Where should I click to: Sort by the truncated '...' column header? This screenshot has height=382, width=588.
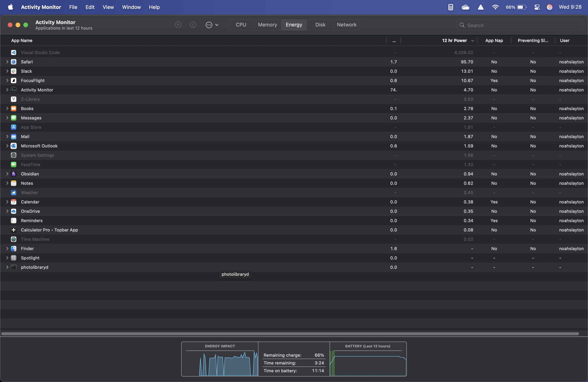pyautogui.click(x=394, y=41)
